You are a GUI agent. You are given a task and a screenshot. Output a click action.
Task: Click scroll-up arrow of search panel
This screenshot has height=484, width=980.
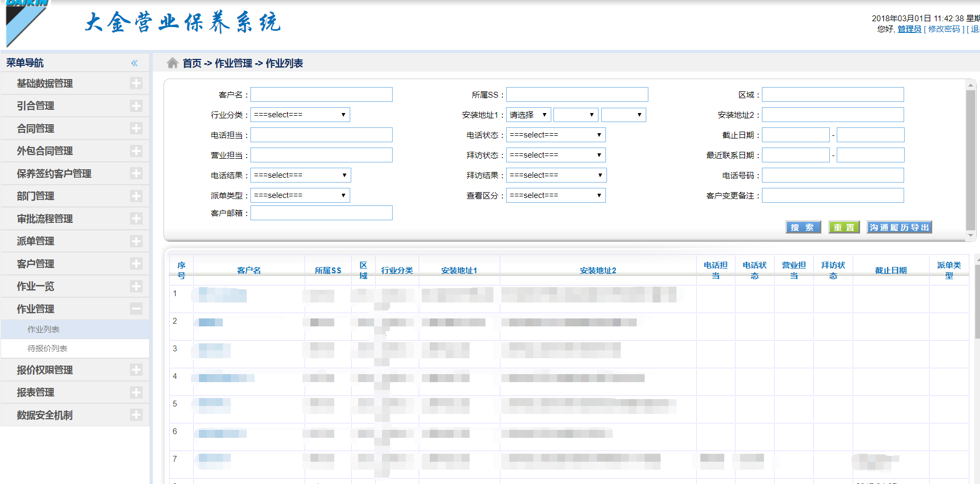click(970, 85)
